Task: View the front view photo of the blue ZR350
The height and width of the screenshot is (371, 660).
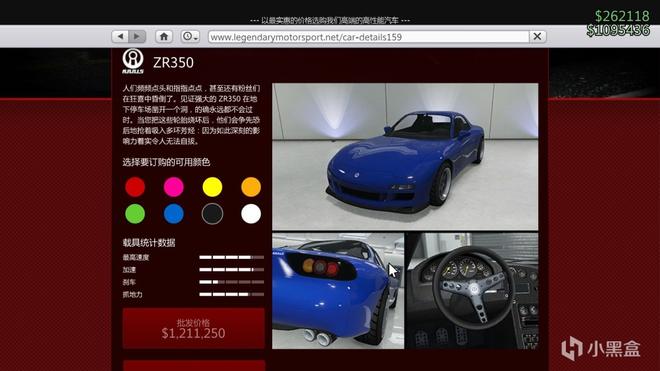Action: (x=405, y=157)
